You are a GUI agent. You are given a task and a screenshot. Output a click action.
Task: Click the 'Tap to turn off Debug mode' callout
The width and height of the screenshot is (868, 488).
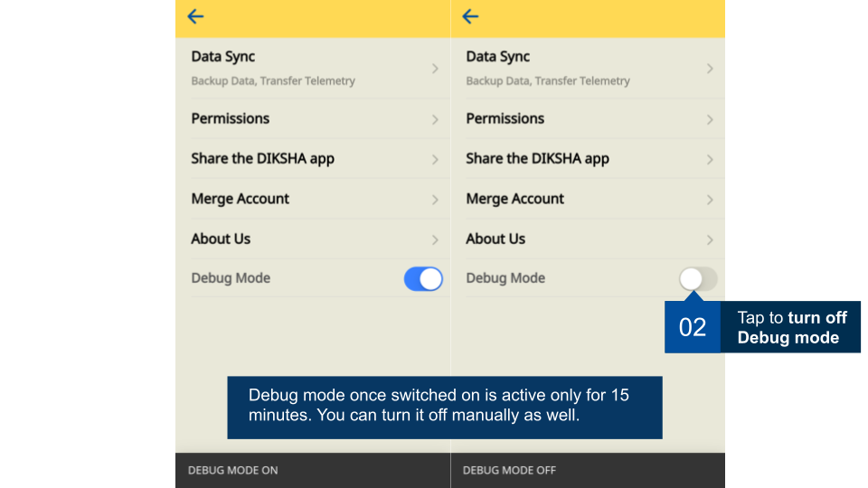click(789, 327)
